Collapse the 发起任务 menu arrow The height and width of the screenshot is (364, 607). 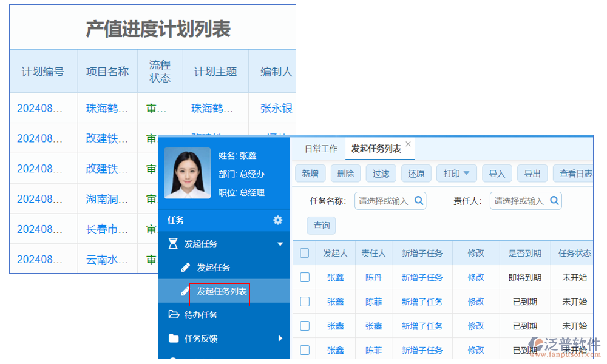280,244
